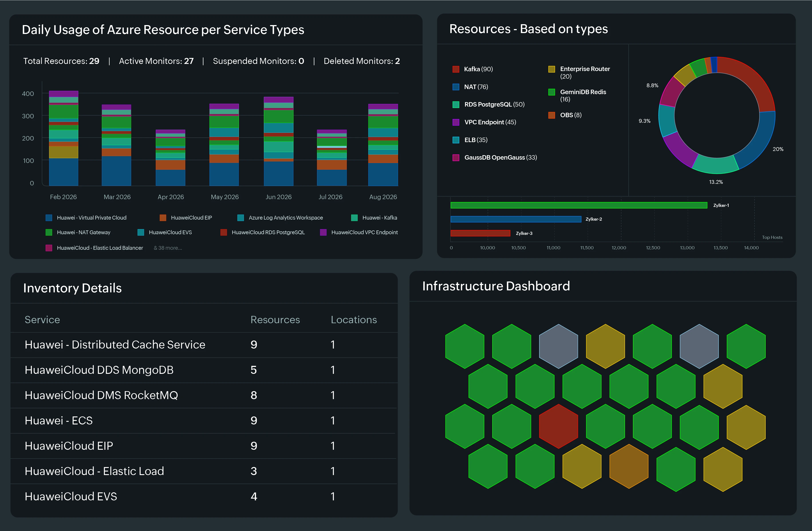The height and width of the screenshot is (531, 812).
Task: Click the Suspended Monitors: 0 stat
Action: (258, 61)
